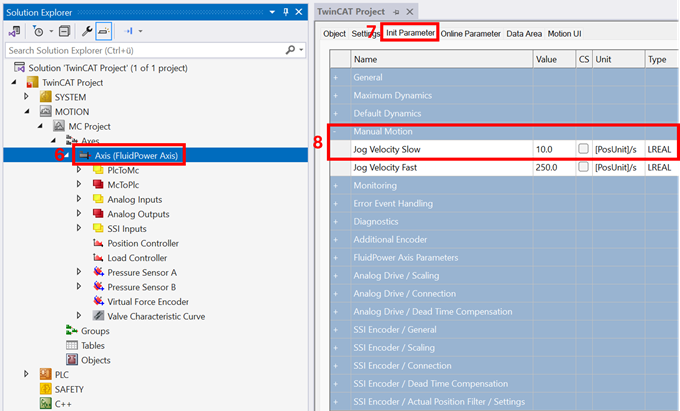Open Properties wrench icon in Solution Explorer
The image size is (680, 411).
click(87, 31)
